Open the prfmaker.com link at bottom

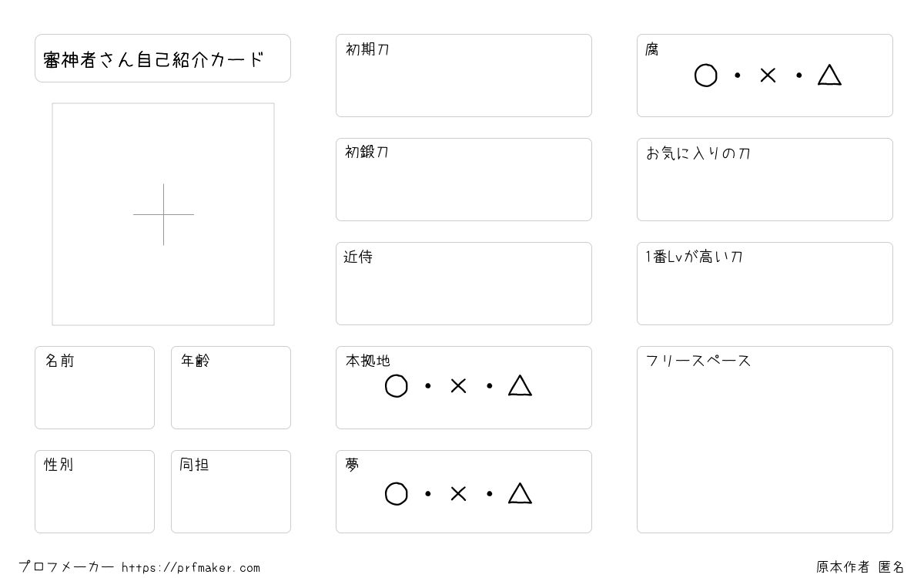pos(191,568)
